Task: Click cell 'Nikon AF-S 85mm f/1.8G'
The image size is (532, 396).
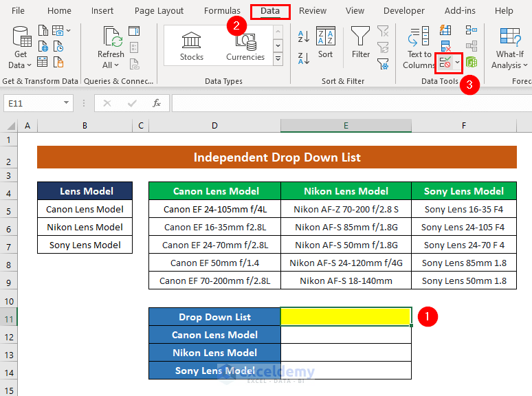Action: [x=346, y=227]
